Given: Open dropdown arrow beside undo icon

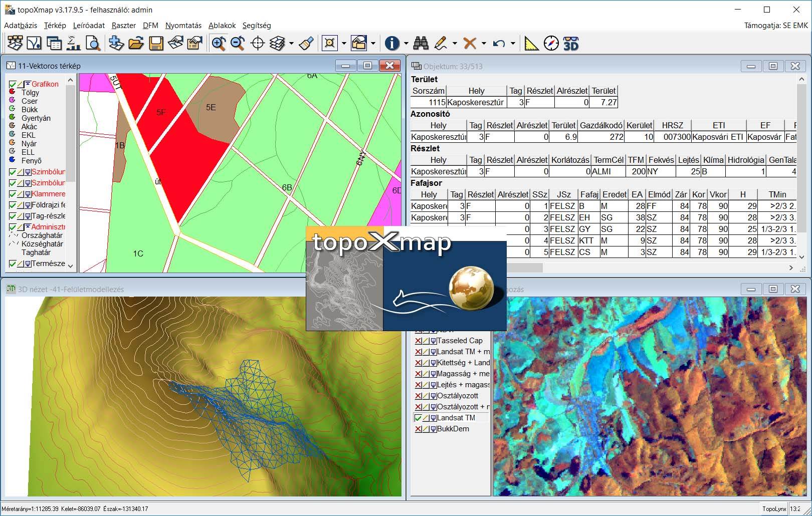Looking at the screenshot, I should coord(513,44).
